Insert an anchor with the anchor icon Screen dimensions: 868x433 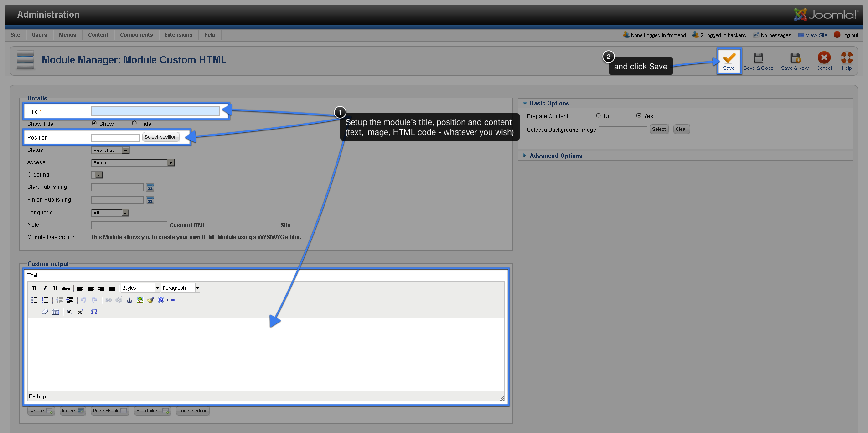[x=129, y=300]
